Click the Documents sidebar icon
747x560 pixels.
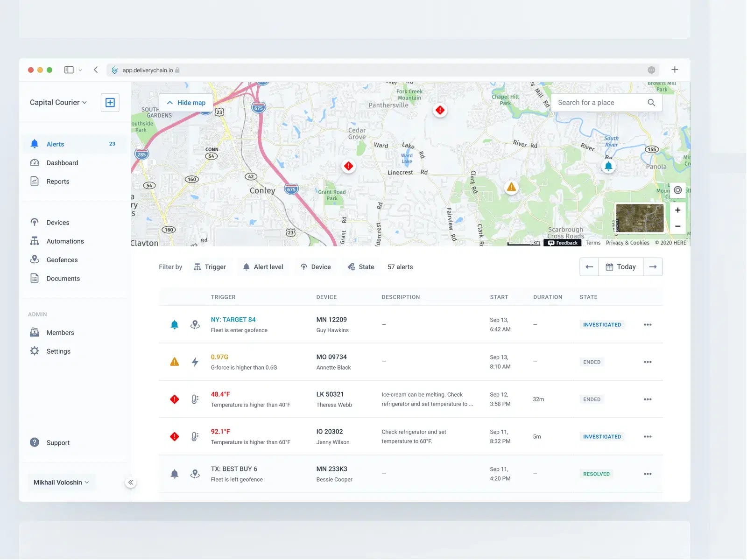click(x=35, y=278)
